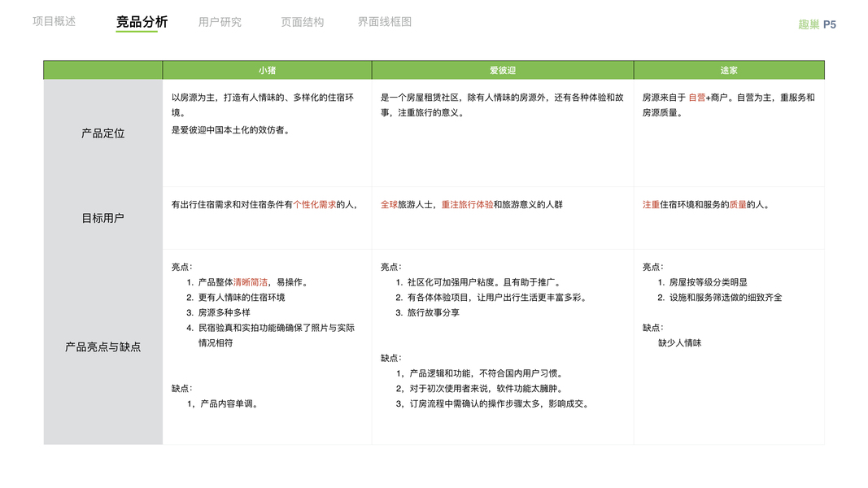868x488 pixels.
Task: Click item 有各体体验项目，让用户出行生活更丰富多彩。
Action: 498,298
